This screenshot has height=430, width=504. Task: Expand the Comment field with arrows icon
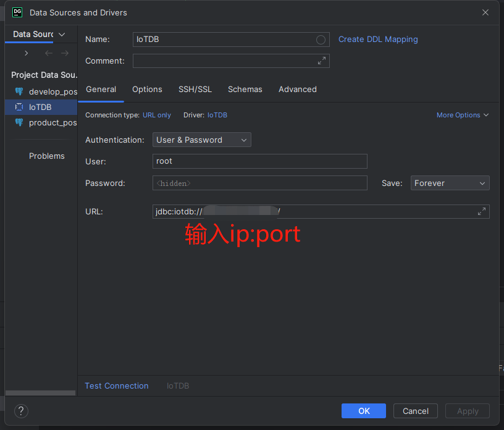point(322,61)
